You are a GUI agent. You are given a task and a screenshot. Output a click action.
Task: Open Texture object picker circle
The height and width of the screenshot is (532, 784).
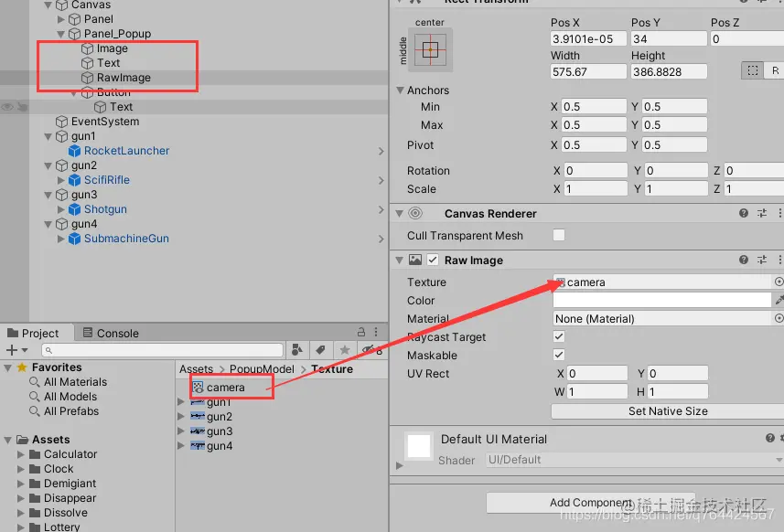[x=779, y=282]
